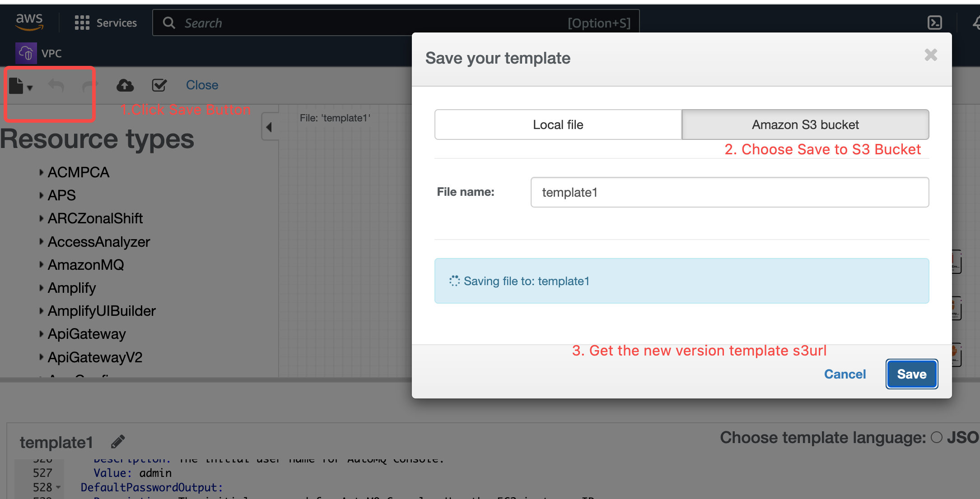Open the File menu document icon
The width and height of the screenshot is (980, 499).
(x=20, y=86)
